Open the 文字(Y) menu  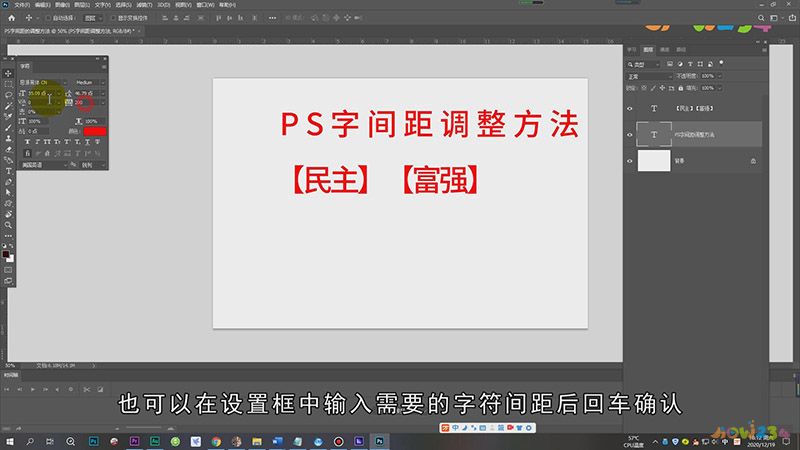tap(103, 5)
